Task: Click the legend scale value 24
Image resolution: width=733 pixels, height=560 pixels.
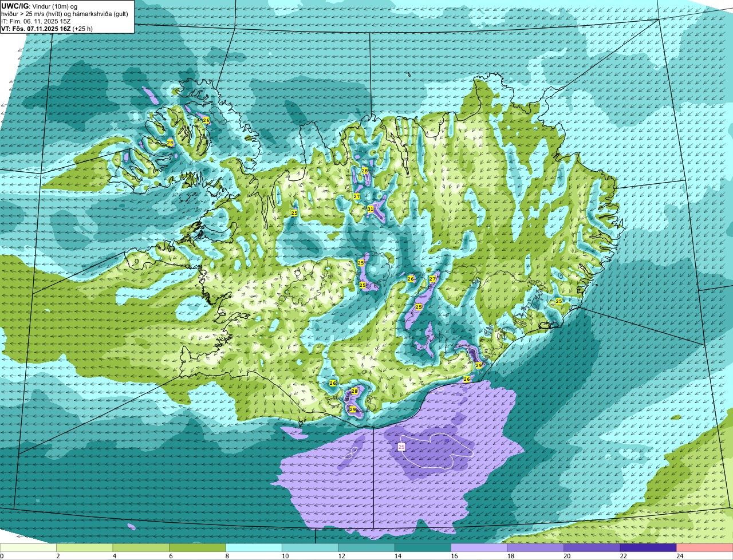Action: pos(679,556)
